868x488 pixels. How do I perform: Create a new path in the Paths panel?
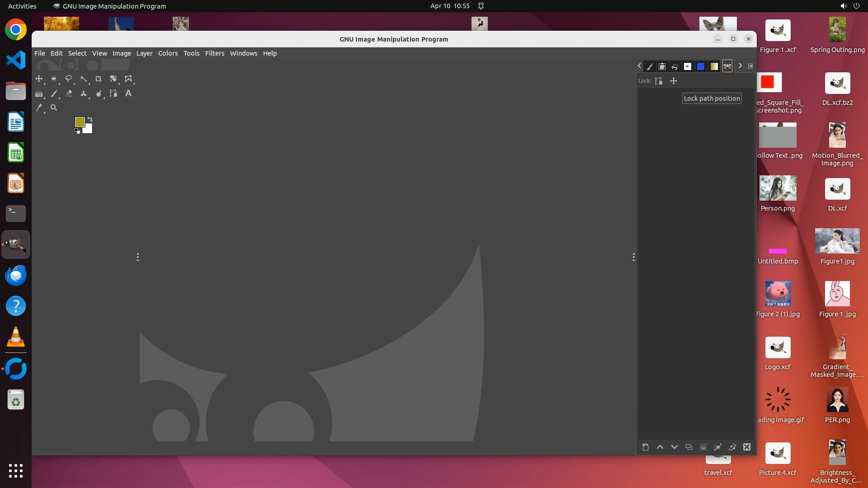645,447
